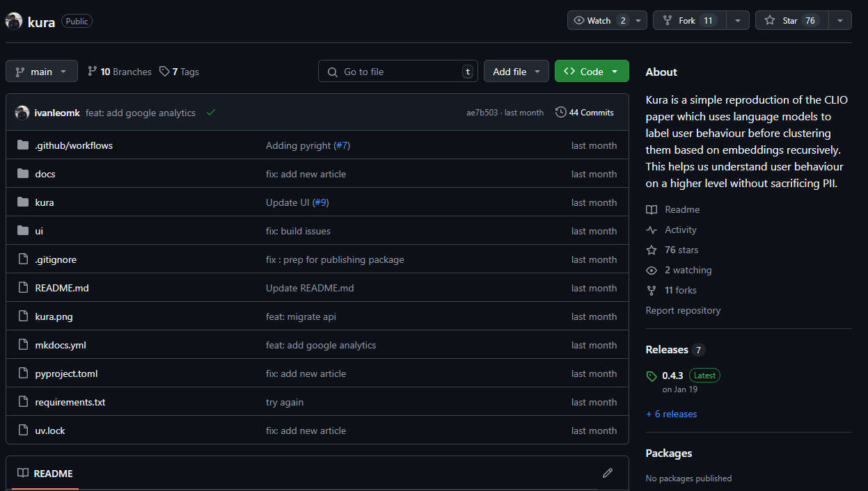Open the ui folder name
868x491 pixels.
click(x=39, y=231)
